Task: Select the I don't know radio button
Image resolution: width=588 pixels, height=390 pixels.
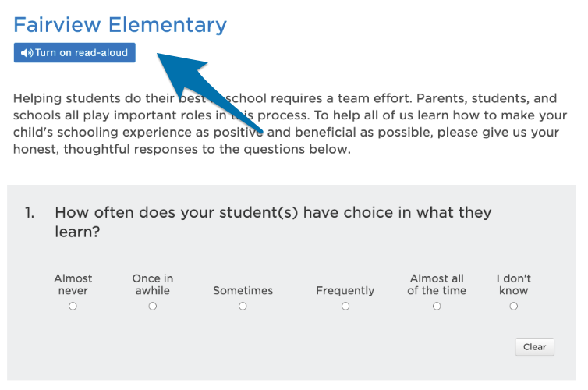Action: (x=514, y=307)
